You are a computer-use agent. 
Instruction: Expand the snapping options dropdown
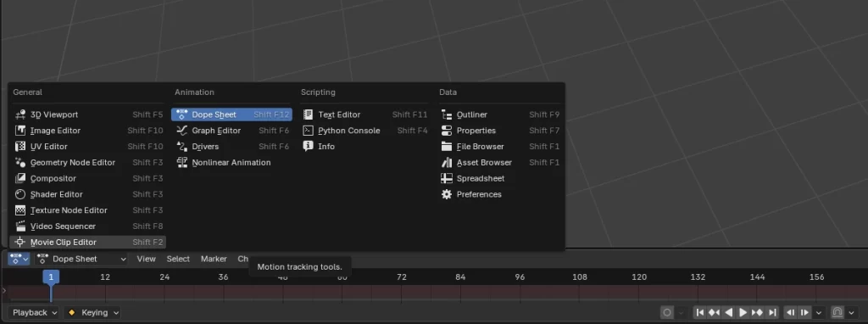click(851, 312)
